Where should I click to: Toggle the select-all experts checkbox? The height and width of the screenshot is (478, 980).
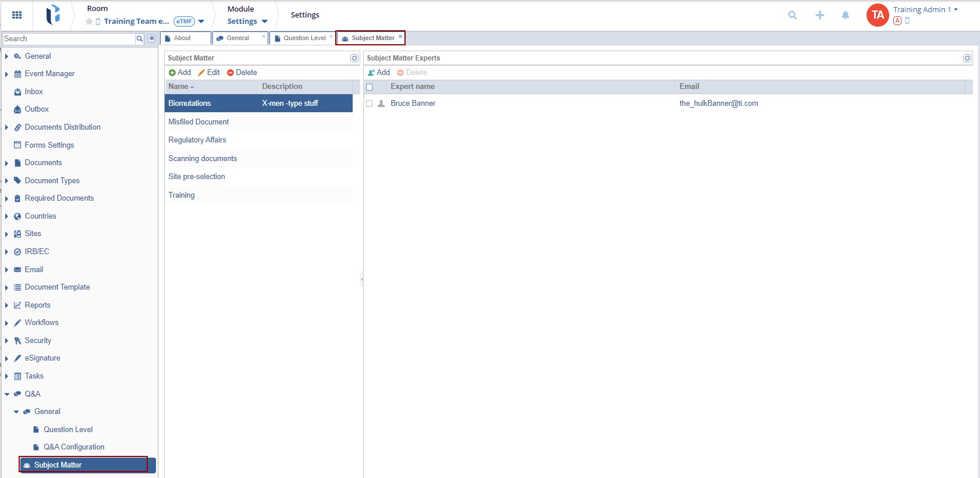tap(369, 87)
